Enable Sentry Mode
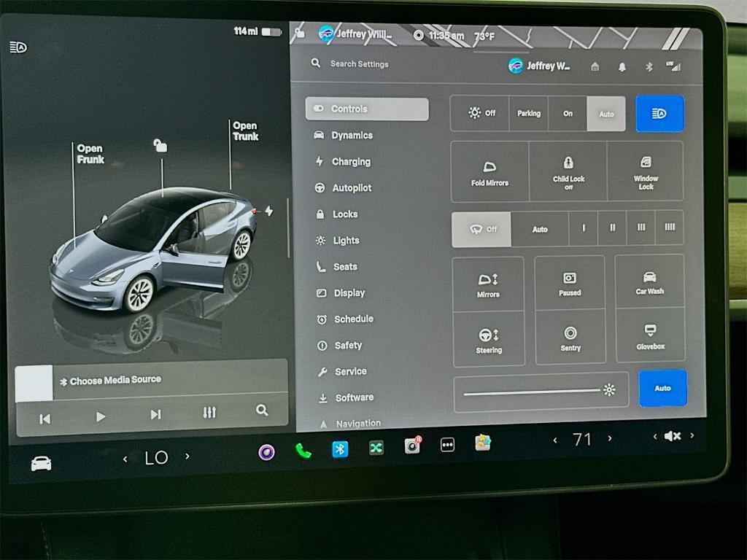747x560 pixels. [x=570, y=340]
